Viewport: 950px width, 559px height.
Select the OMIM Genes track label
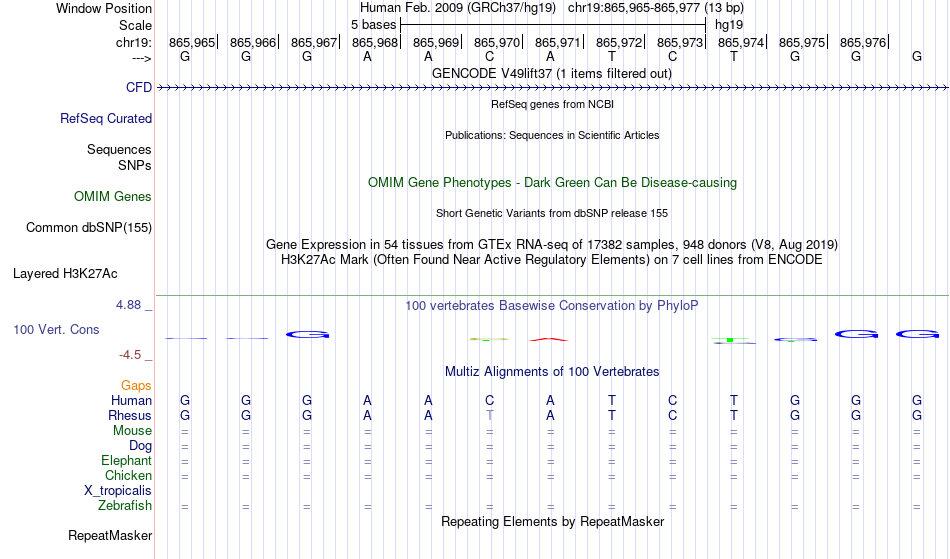[x=113, y=196]
